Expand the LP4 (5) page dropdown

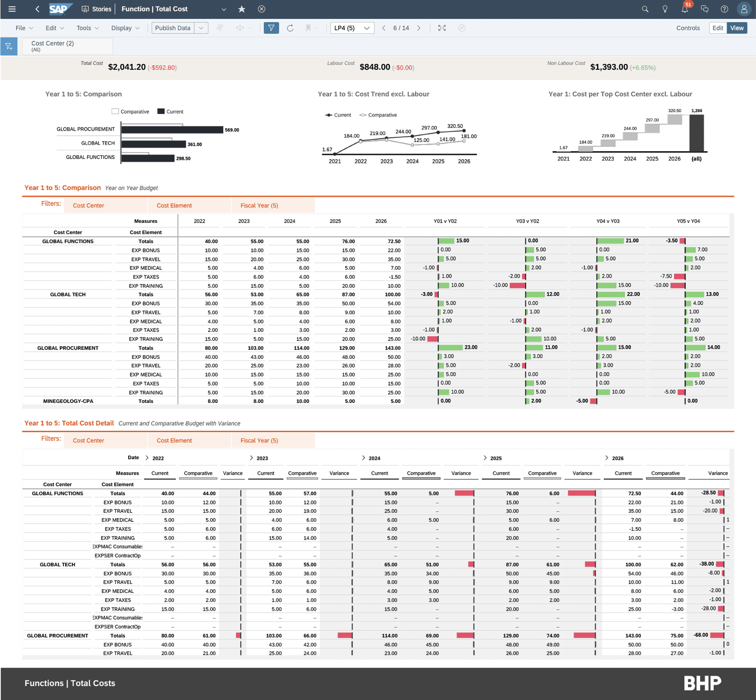click(x=367, y=28)
